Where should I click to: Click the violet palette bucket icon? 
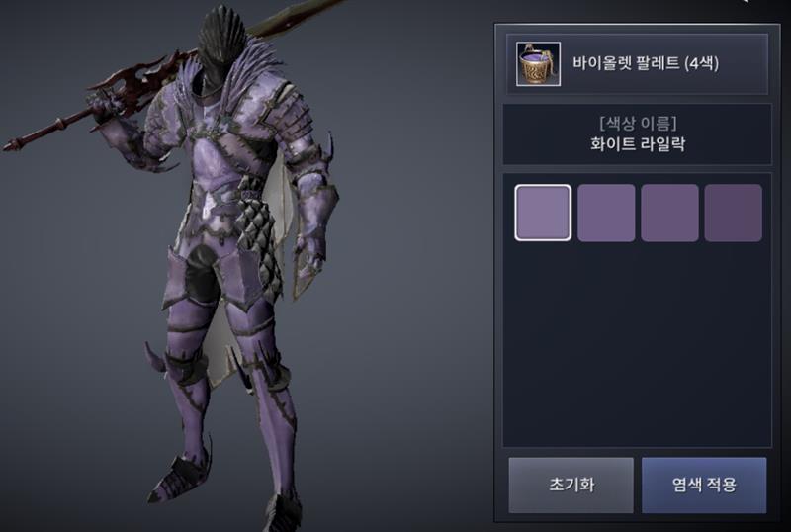(538, 64)
